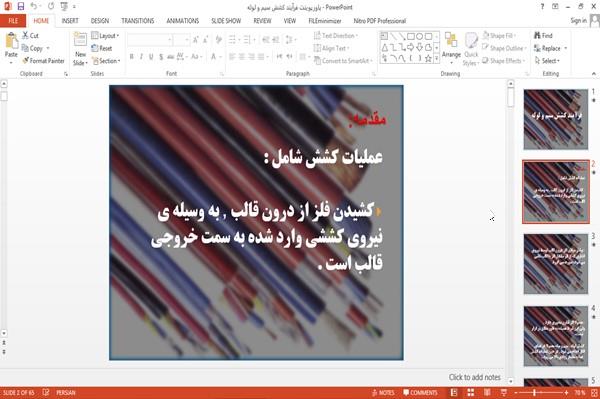This screenshot has height=399, width=600.
Task: Open the REVIEW tab
Action: click(x=262, y=21)
